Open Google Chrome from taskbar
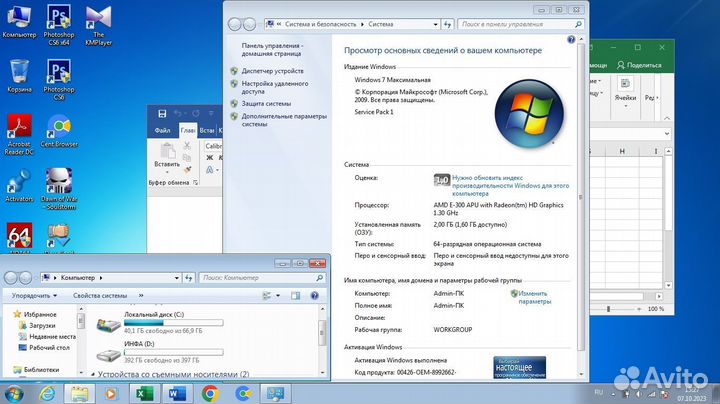 [210, 394]
